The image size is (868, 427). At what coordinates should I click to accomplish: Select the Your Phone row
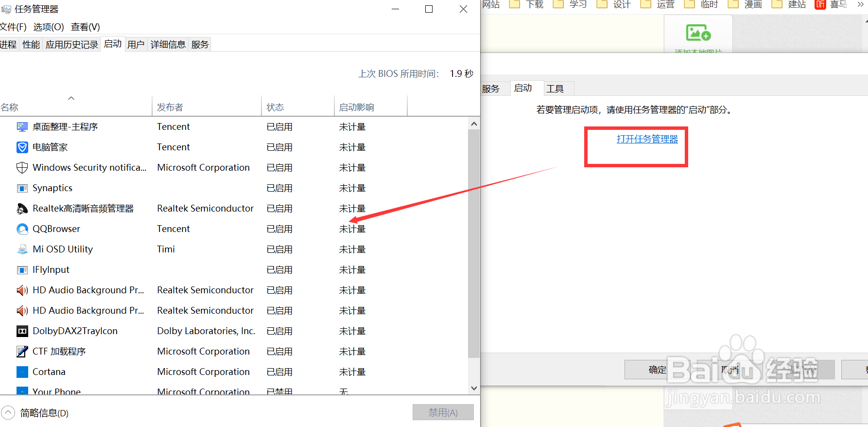(233, 391)
